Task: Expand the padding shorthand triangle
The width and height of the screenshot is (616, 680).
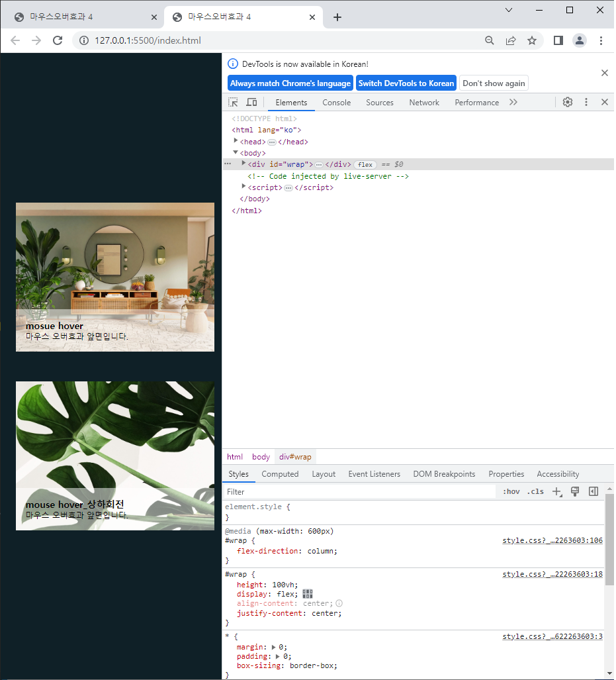Action: pos(278,656)
